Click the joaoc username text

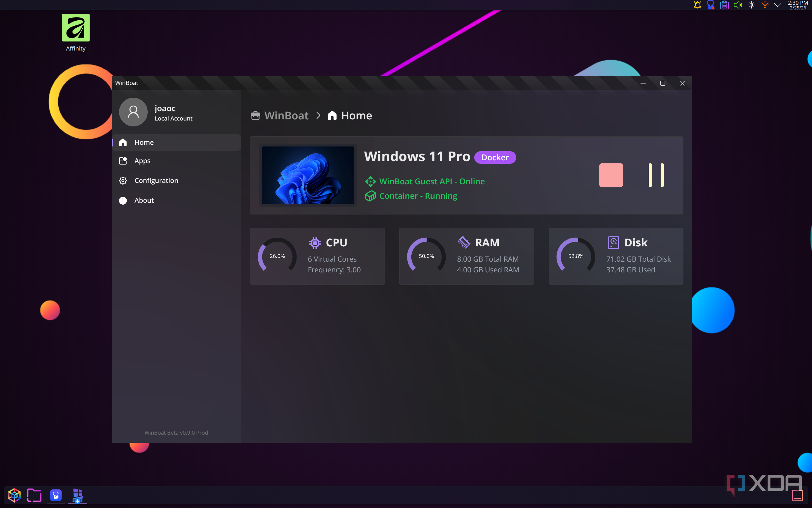coord(165,108)
